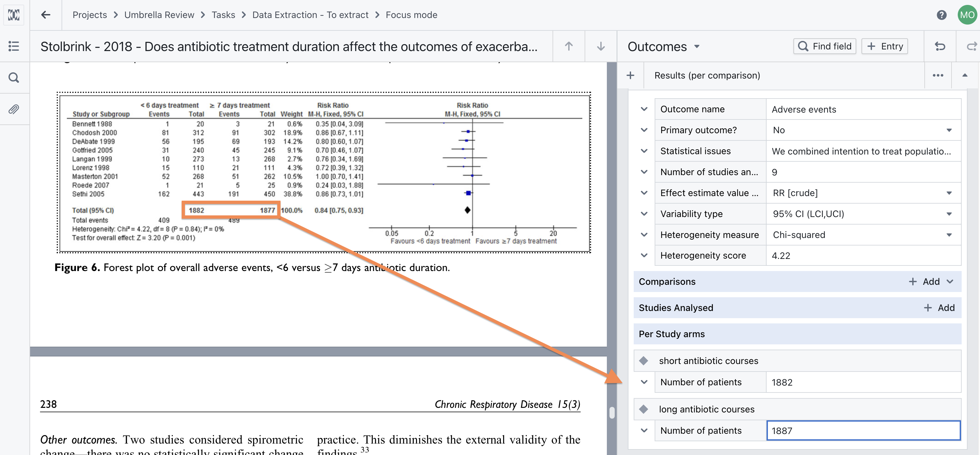Select Focus mode breadcrumb
The width and height of the screenshot is (980, 455).
pyautogui.click(x=411, y=15)
